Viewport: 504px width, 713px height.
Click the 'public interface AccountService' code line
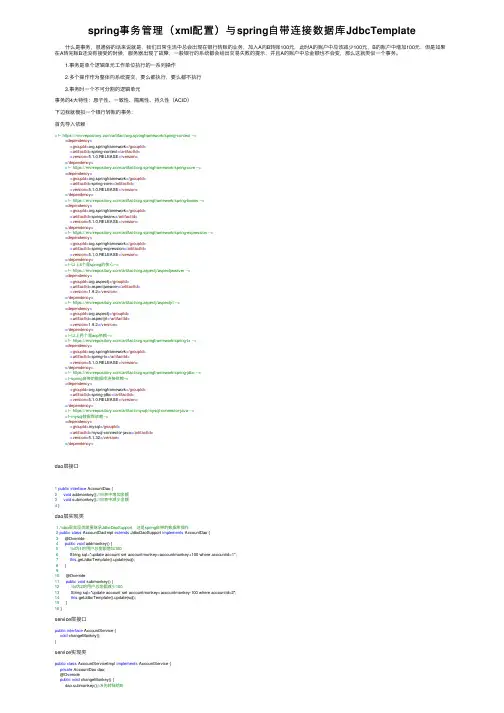(x=86, y=631)
